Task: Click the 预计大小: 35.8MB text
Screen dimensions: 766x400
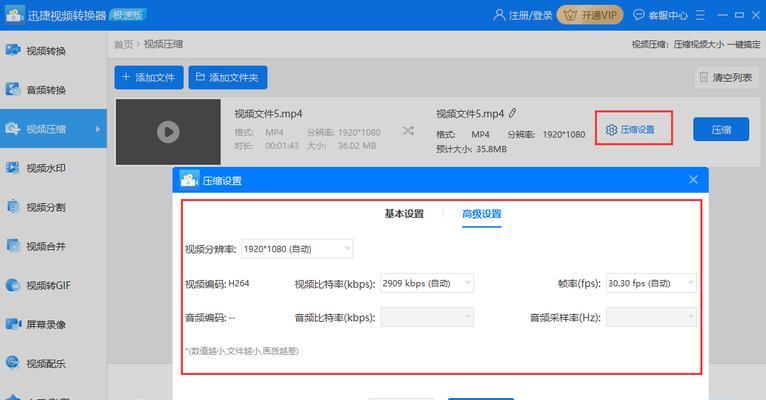Action: (x=471, y=149)
